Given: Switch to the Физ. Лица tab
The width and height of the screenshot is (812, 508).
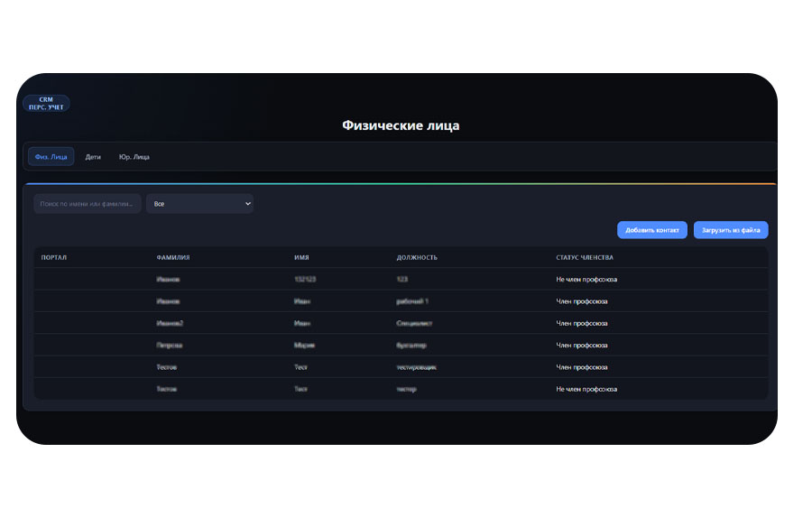Looking at the screenshot, I should pyautogui.click(x=51, y=157).
